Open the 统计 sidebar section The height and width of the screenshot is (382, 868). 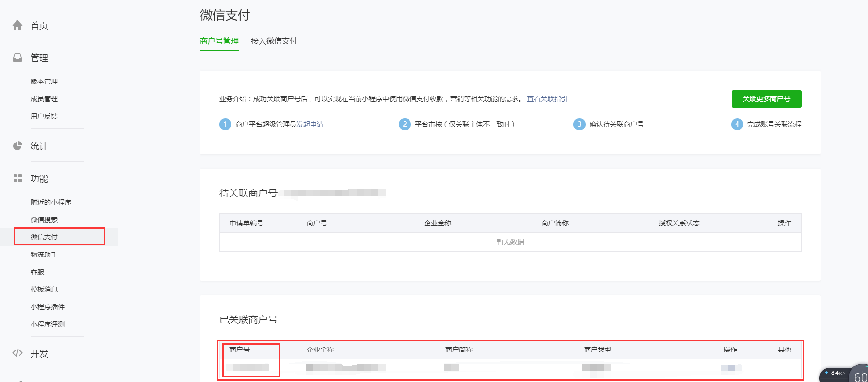click(x=39, y=146)
